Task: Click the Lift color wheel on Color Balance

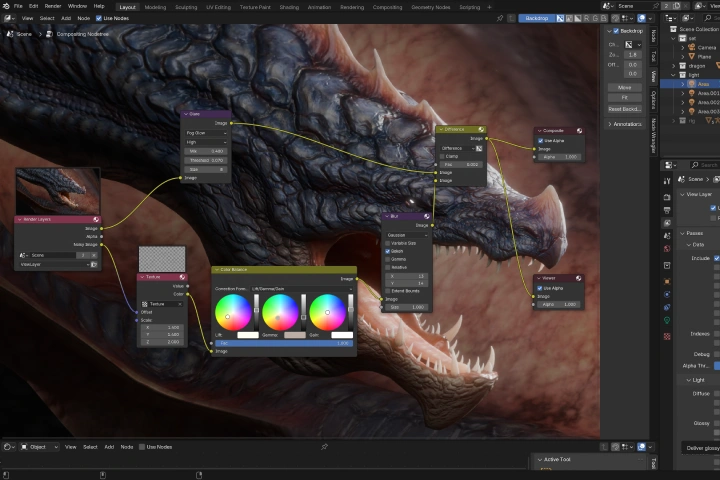Action: pyautogui.click(x=233, y=312)
